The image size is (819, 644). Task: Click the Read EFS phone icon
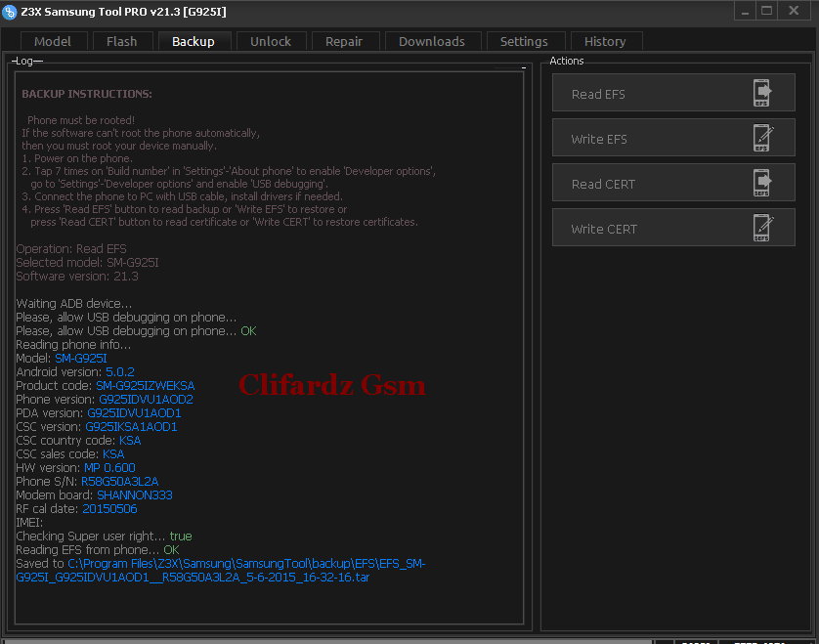[762, 93]
